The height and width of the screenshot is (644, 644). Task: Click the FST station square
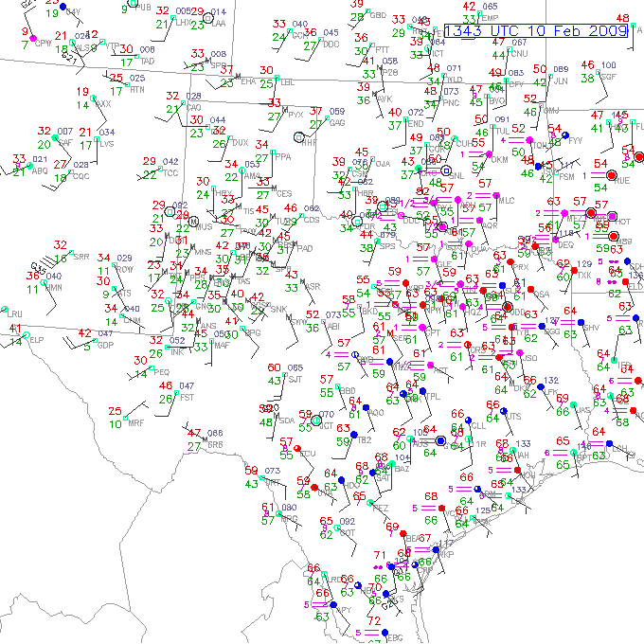tap(178, 392)
